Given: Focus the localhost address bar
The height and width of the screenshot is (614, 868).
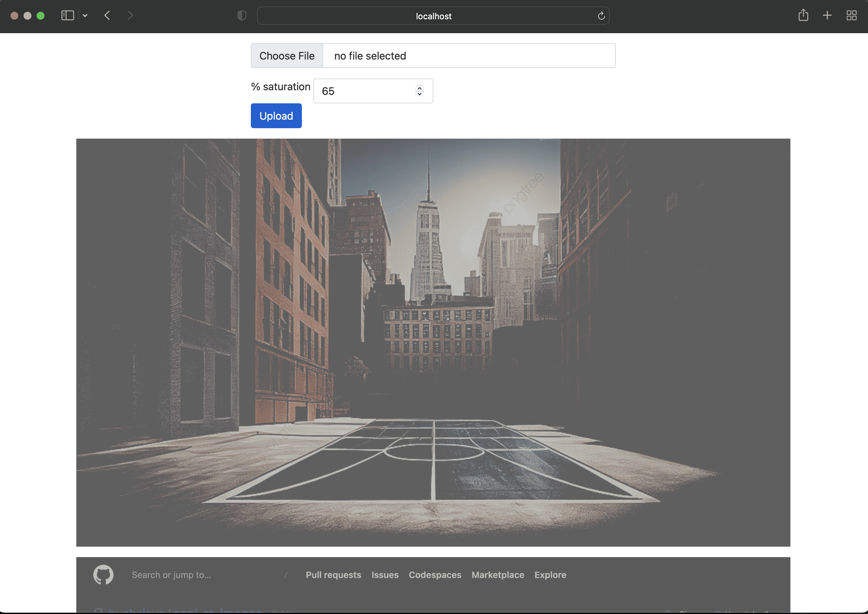Looking at the screenshot, I should [x=433, y=16].
